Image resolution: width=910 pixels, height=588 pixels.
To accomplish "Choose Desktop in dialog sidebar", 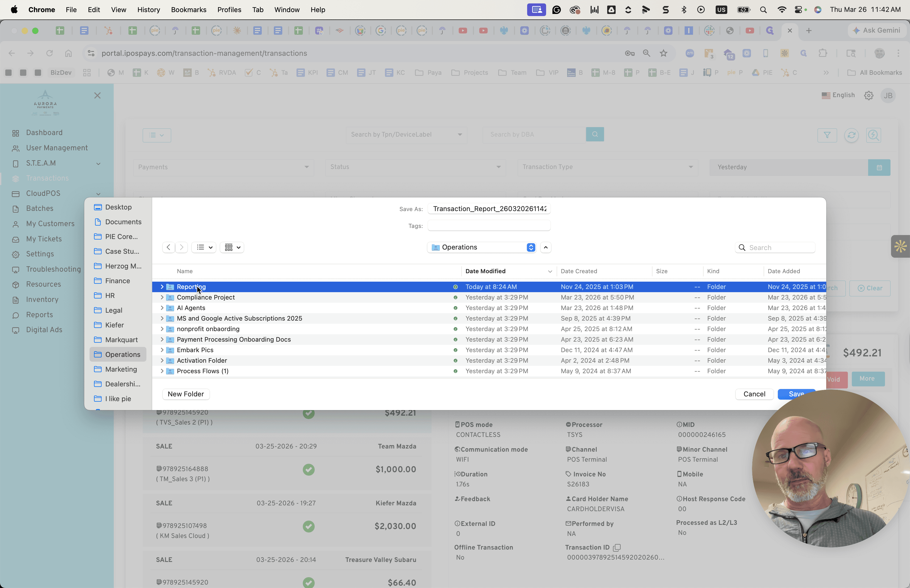I will (x=118, y=207).
